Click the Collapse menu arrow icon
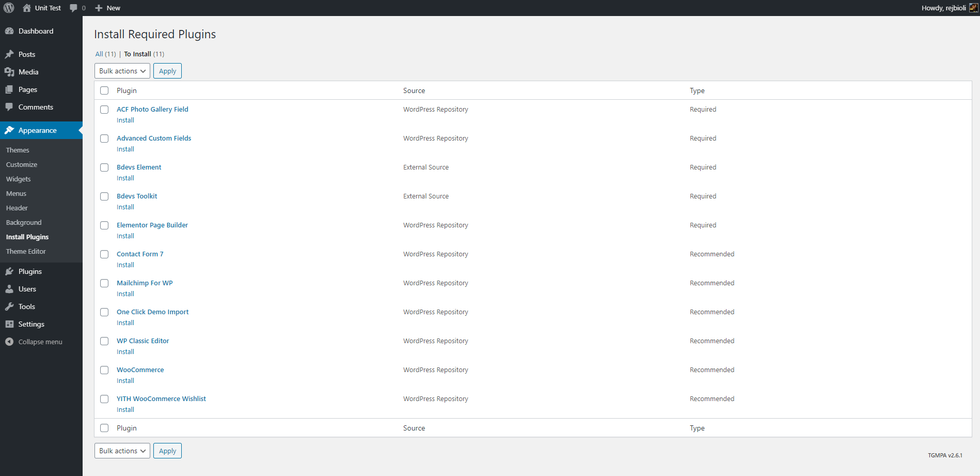The image size is (980, 476). click(9, 342)
